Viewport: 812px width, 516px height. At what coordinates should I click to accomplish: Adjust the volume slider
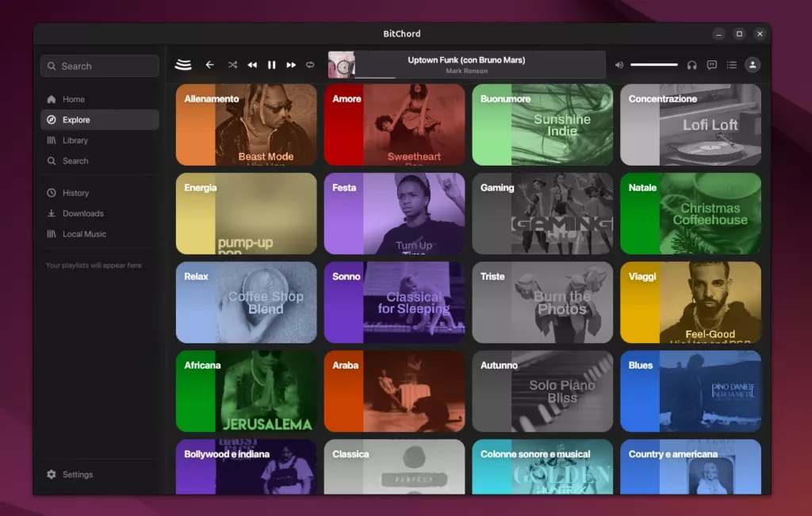coord(654,65)
